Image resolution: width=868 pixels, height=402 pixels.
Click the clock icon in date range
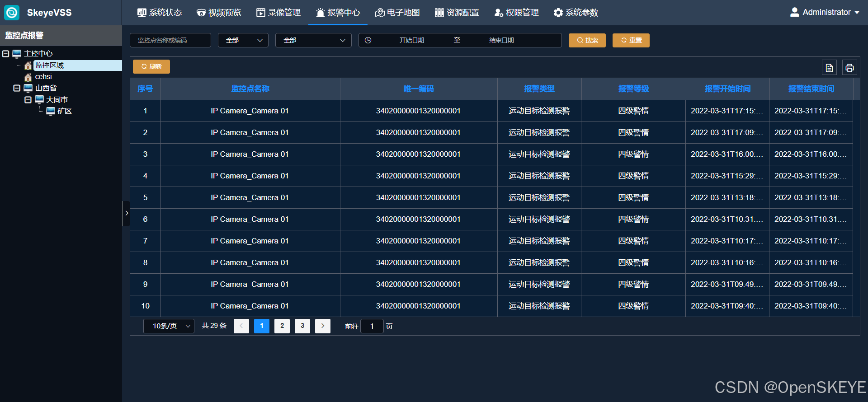(368, 40)
